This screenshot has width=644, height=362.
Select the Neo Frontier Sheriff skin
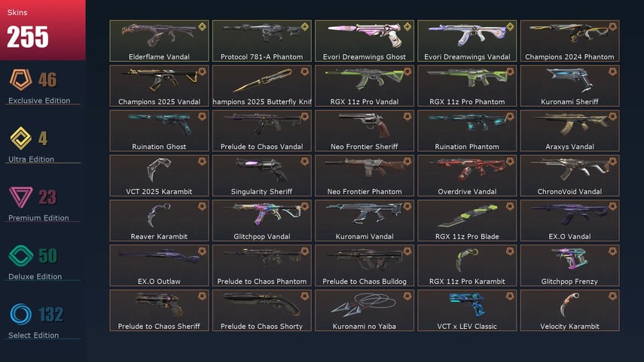pyautogui.click(x=365, y=130)
